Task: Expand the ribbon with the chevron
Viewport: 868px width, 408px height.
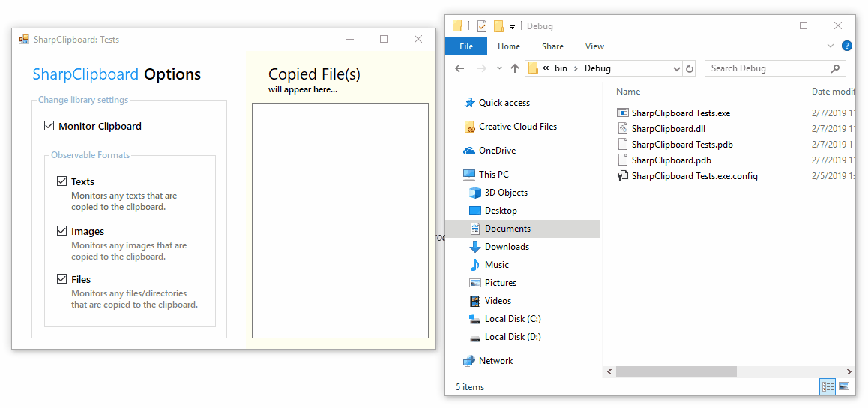Action: pyautogui.click(x=831, y=46)
